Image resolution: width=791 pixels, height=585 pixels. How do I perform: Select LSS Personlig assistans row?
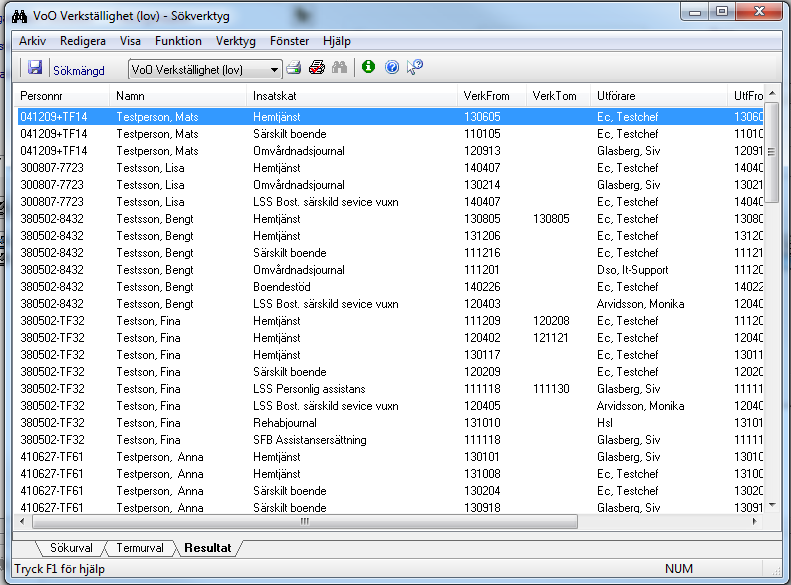pyautogui.click(x=390, y=389)
